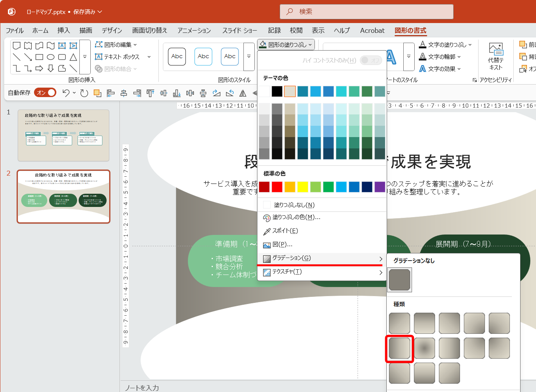
Task: Select the oval shape insertion tool
Action: coord(51,57)
